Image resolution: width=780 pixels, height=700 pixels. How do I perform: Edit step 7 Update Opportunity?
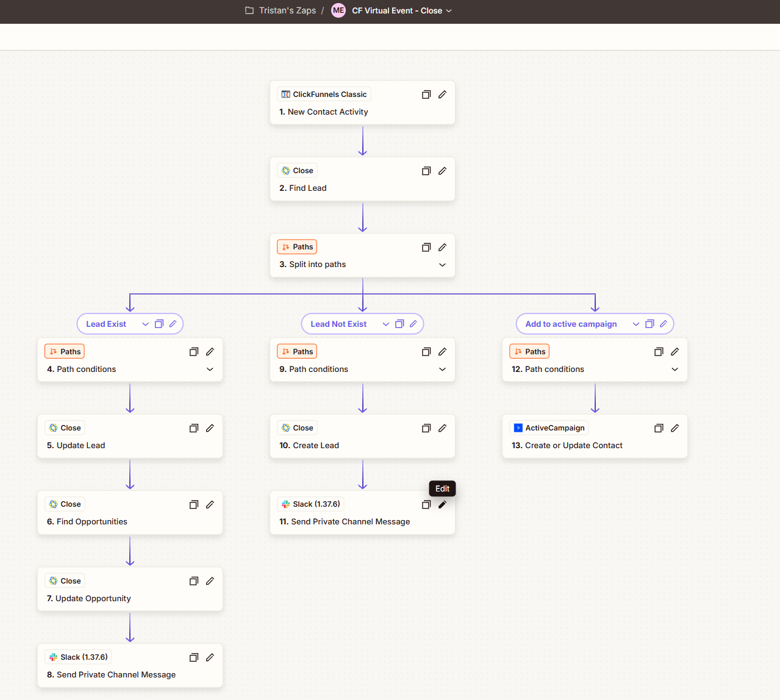(210, 581)
